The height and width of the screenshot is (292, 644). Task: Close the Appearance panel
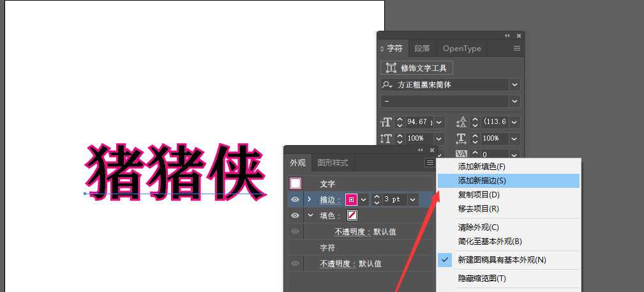[x=431, y=150]
